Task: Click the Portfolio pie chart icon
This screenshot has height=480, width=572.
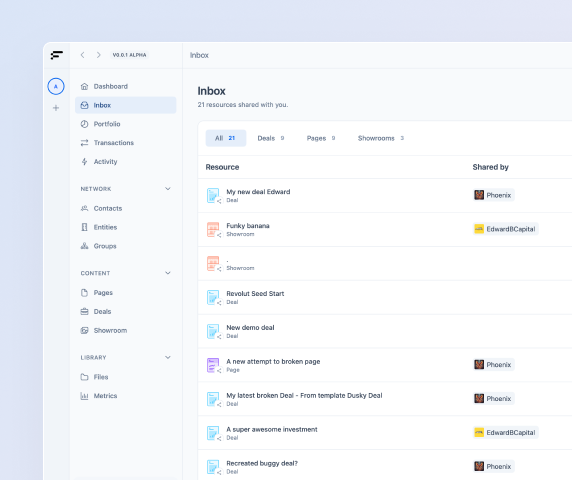Action: coord(84,124)
